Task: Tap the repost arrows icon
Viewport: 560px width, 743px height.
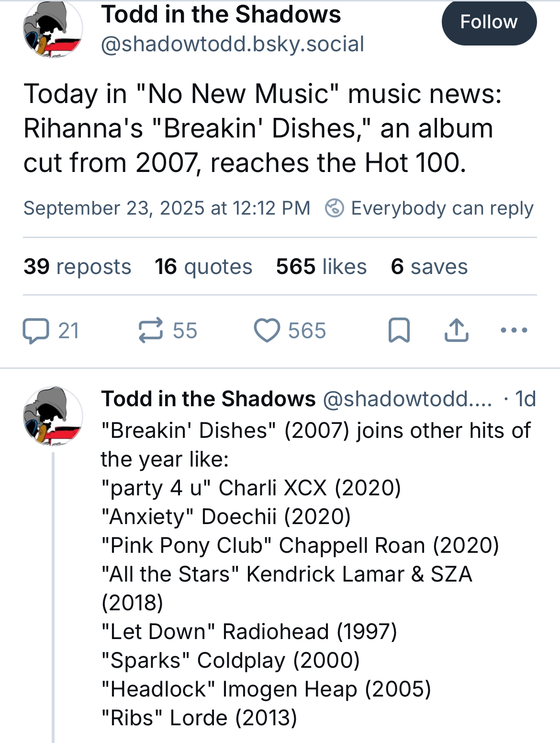Action: pos(151,331)
